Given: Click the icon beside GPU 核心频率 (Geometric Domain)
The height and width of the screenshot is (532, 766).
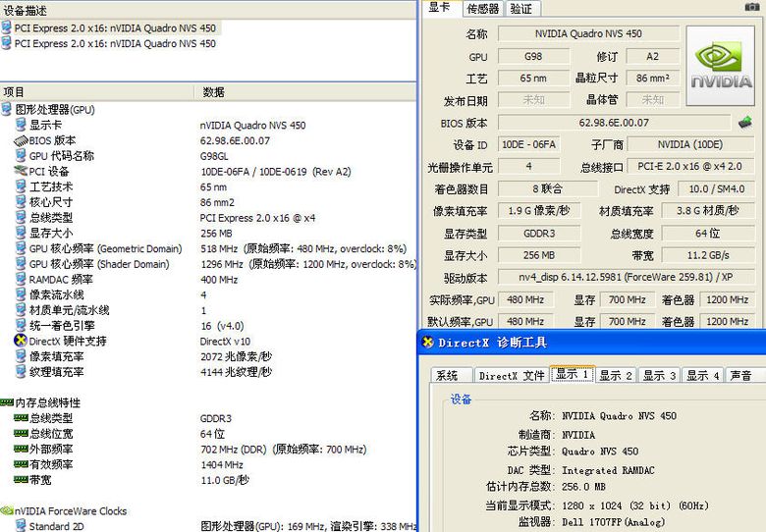Looking at the screenshot, I should point(21,248).
